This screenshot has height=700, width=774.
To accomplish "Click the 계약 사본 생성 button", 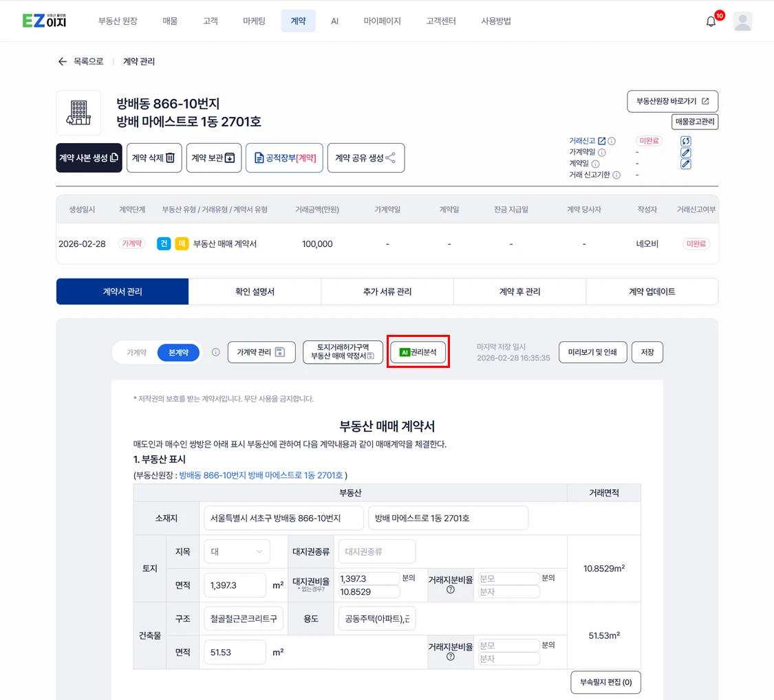I will point(89,158).
